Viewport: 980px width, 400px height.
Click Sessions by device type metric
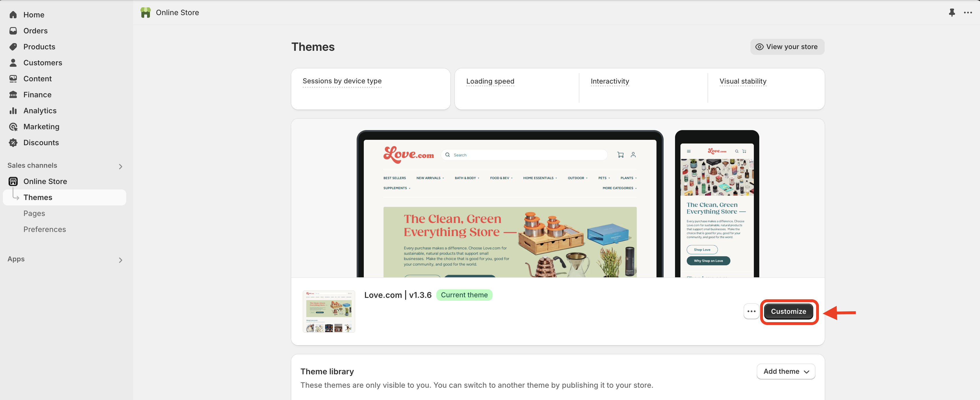click(x=342, y=81)
